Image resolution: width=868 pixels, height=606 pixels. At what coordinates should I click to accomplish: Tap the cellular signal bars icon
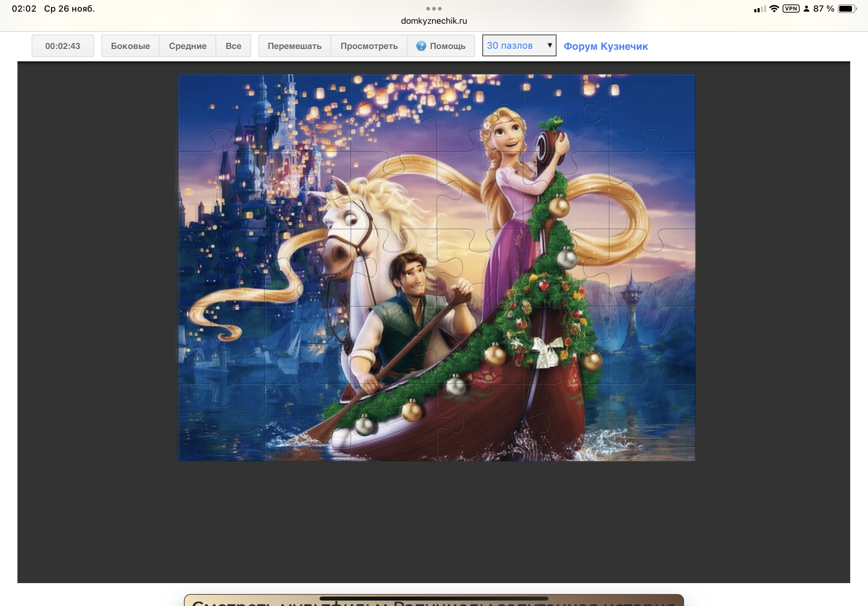[x=760, y=9]
